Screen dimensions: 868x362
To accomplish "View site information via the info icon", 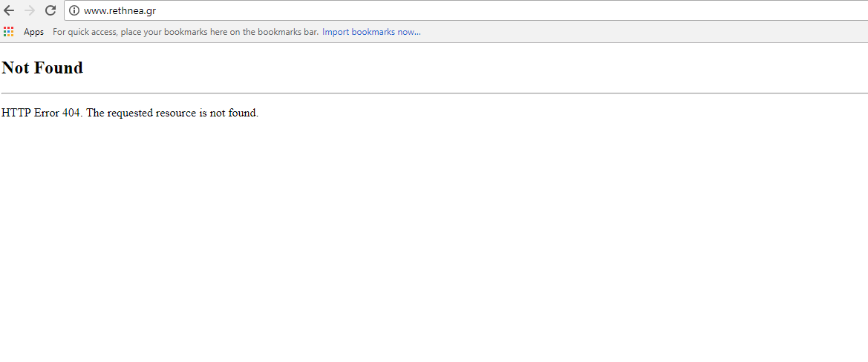I will click(x=74, y=10).
